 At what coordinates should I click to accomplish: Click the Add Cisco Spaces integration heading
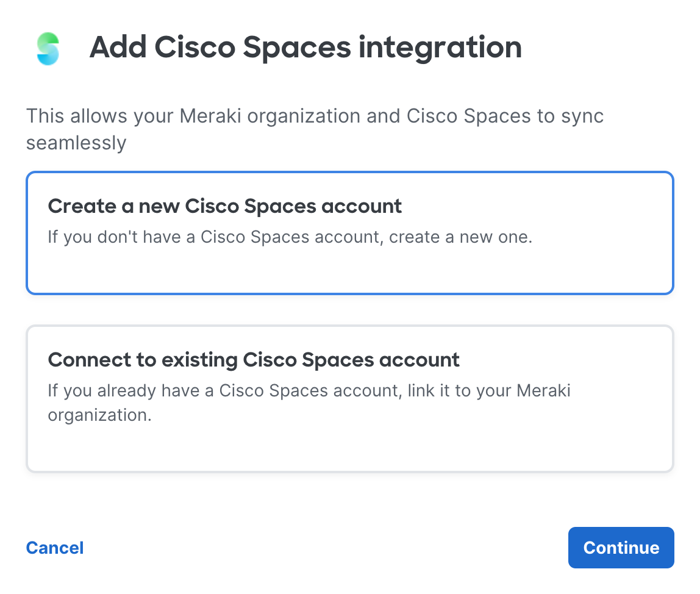(x=305, y=48)
